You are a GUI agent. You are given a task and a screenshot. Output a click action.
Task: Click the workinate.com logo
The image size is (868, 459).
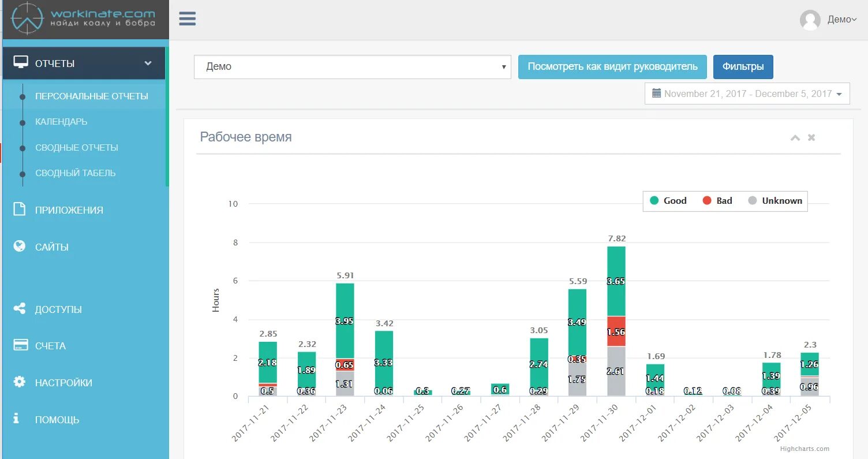84,18
